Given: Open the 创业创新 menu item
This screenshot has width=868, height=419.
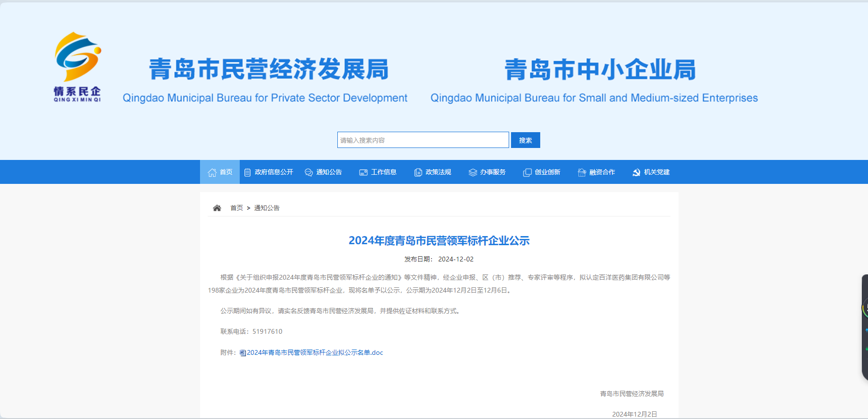Looking at the screenshot, I should click(x=547, y=172).
